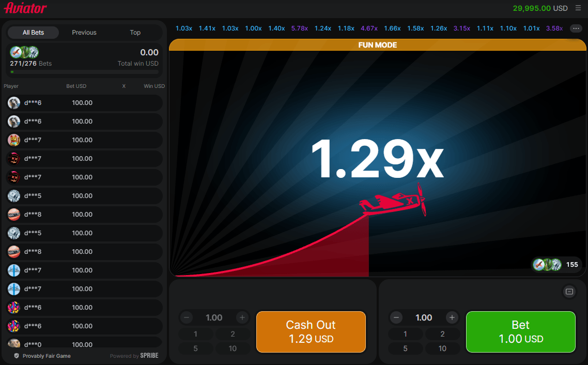Open the 4.67x round in history

369,28
